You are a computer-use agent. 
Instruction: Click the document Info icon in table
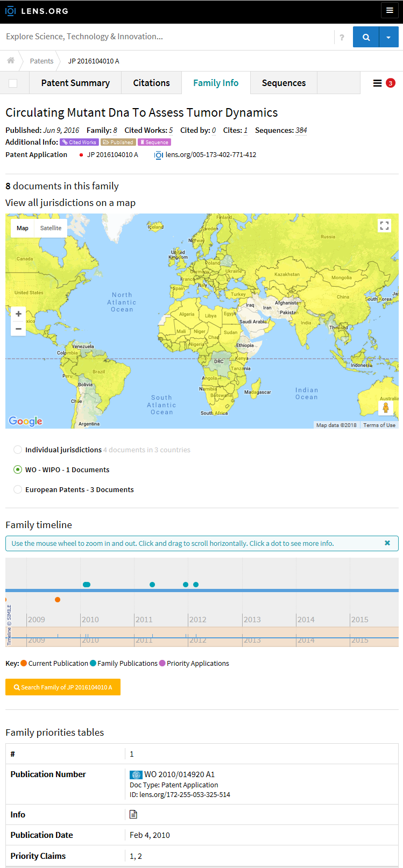tap(133, 815)
